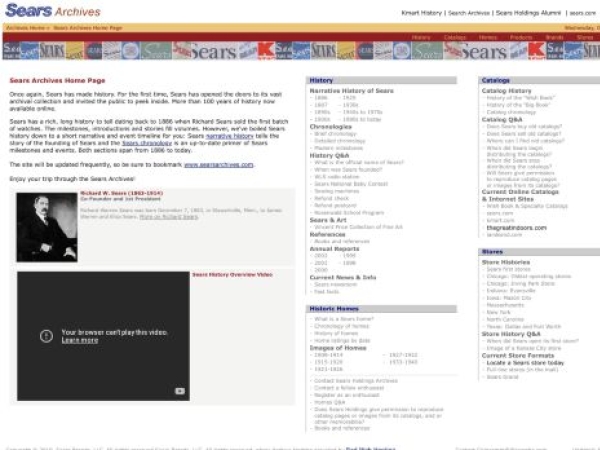This screenshot has height=450, width=600.
Task: Open the North Carolina store history link
Action: pyautogui.click(x=505, y=319)
